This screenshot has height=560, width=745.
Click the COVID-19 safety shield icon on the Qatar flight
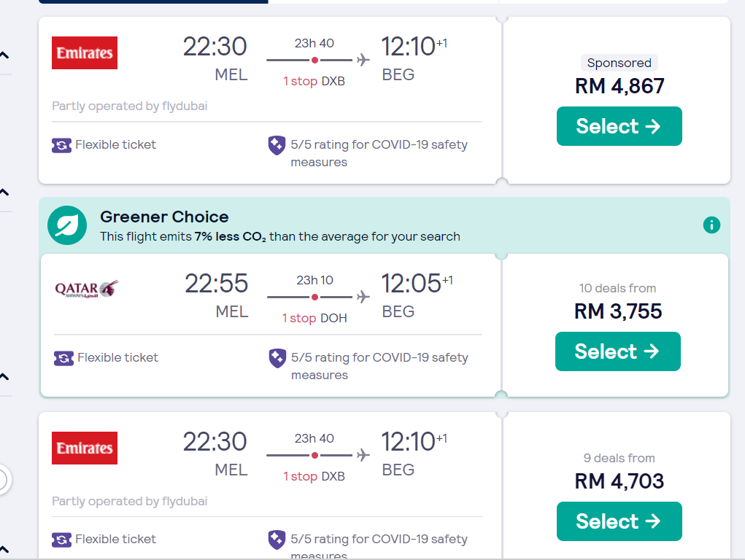pos(277,358)
